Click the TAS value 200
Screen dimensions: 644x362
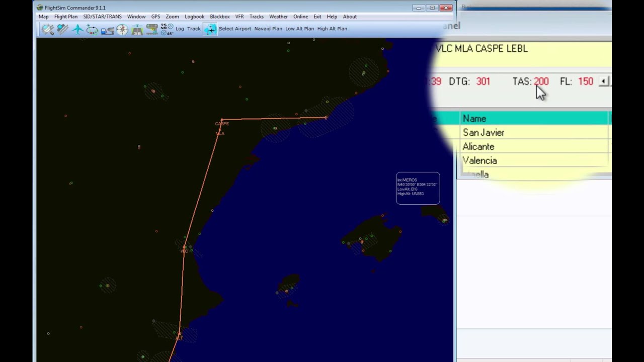pos(541,81)
